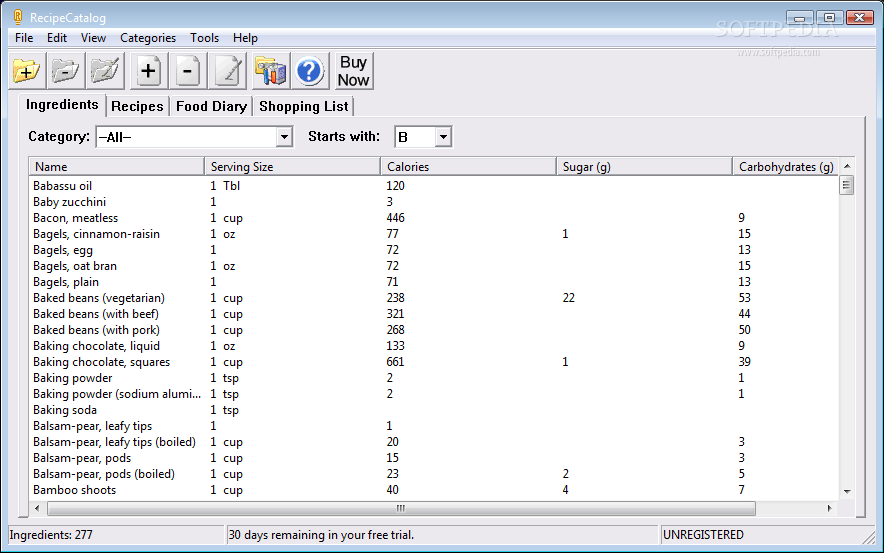Click the Ingredients: 277 status text

[51, 535]
